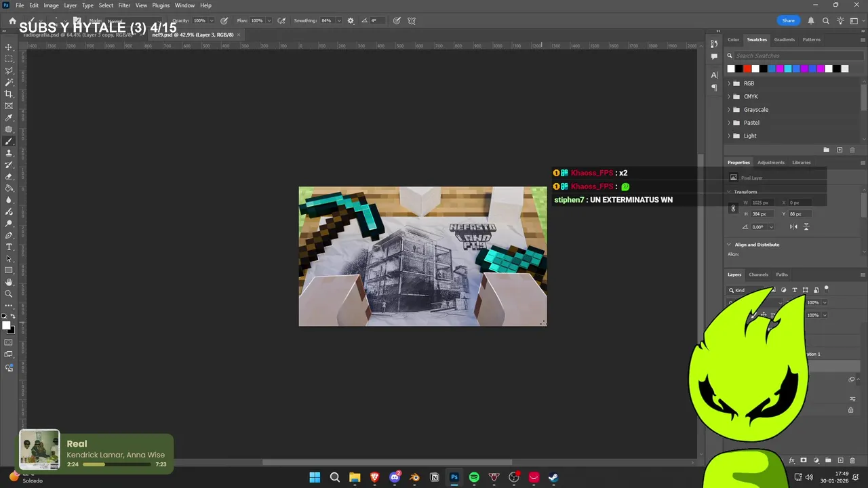Open the Comments collapsed panel icon

coord(714,56)
